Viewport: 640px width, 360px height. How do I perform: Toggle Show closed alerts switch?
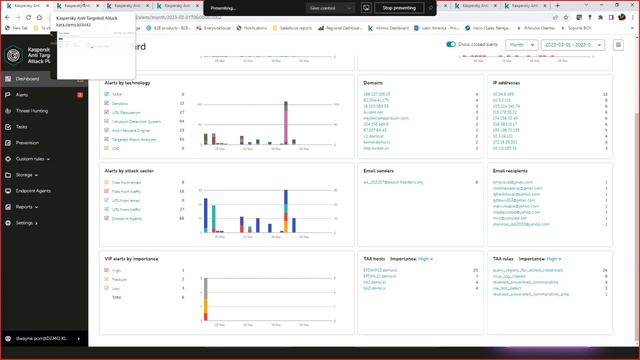pos(451,44)
